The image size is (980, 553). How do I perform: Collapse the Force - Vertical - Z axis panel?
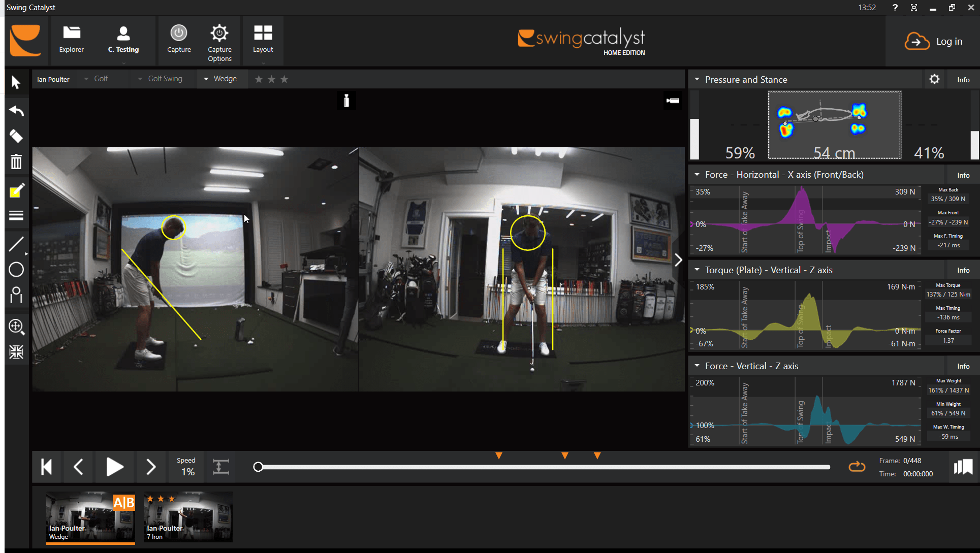click(697, 365)
